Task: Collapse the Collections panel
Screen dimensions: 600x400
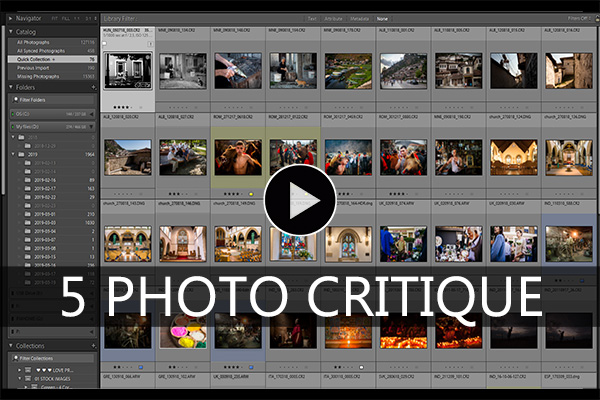Action: 8,347
